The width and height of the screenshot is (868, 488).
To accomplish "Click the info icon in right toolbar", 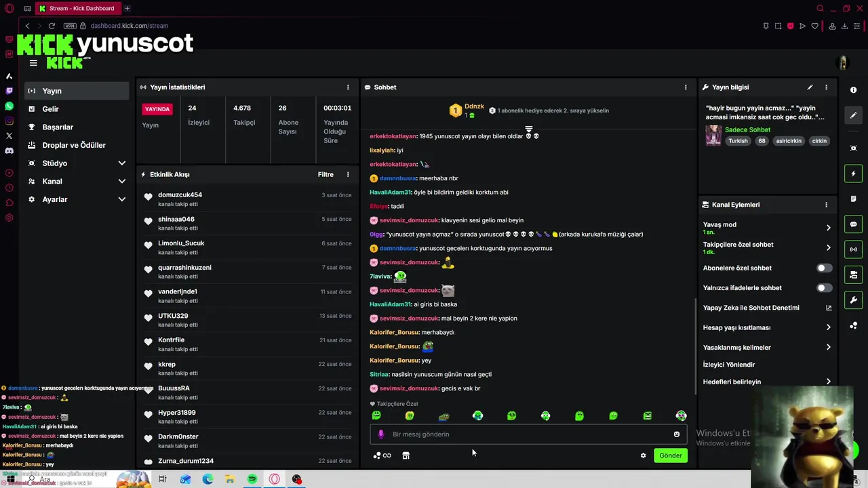I will point(854,90).
